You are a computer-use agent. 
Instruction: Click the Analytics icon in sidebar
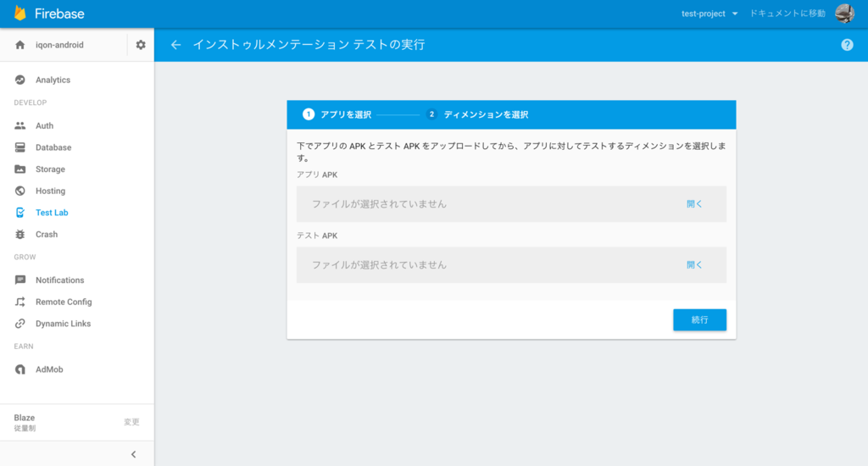coord(20,80)
